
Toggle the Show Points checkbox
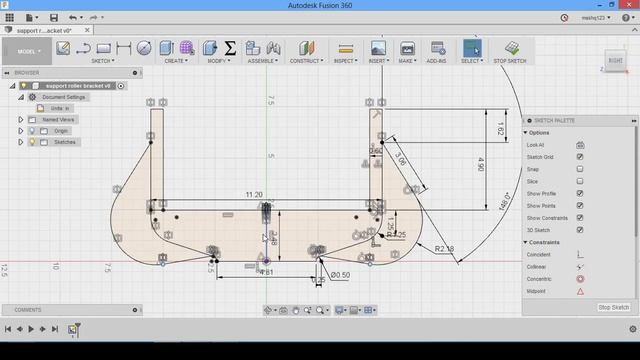coord(580,206)
